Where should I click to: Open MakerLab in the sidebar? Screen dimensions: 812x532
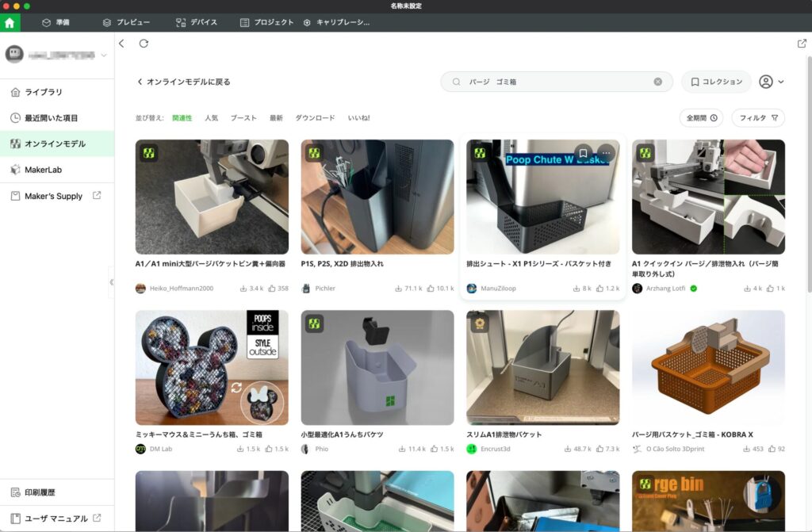tap(57, 170)
